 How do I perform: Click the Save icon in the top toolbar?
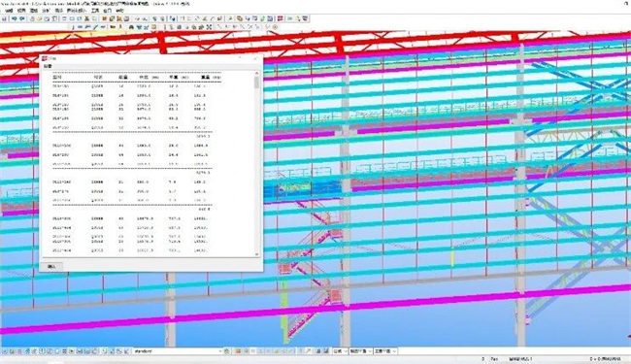pyautogui.click(x=5, y=18)
